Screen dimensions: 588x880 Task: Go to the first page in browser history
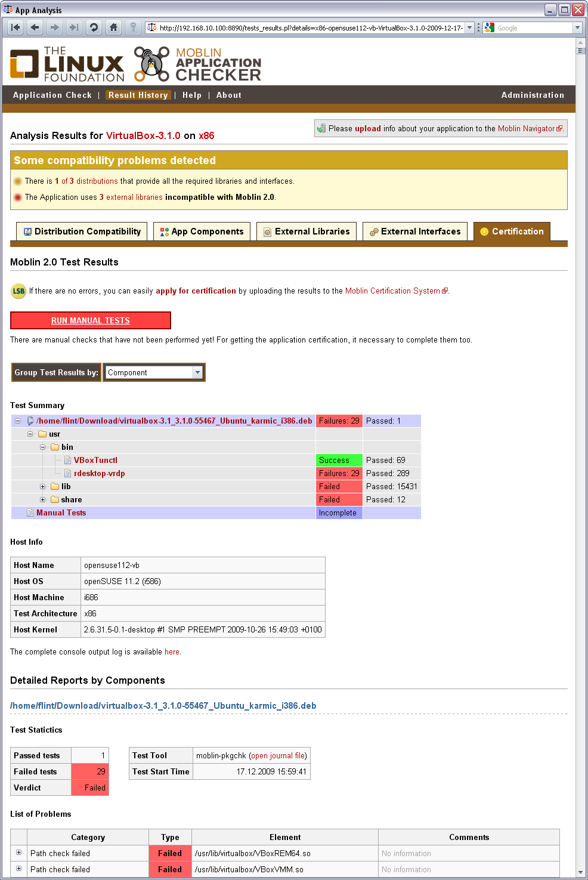click(x=16, y=27)
